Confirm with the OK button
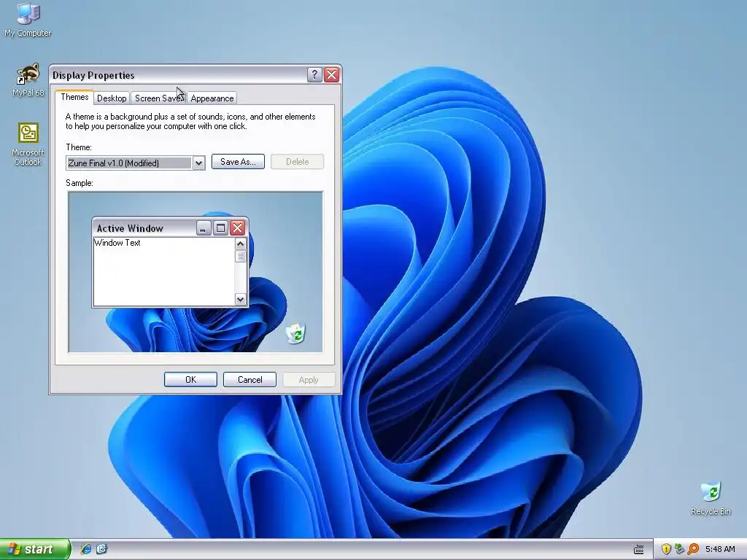 [x=190, y=379]
